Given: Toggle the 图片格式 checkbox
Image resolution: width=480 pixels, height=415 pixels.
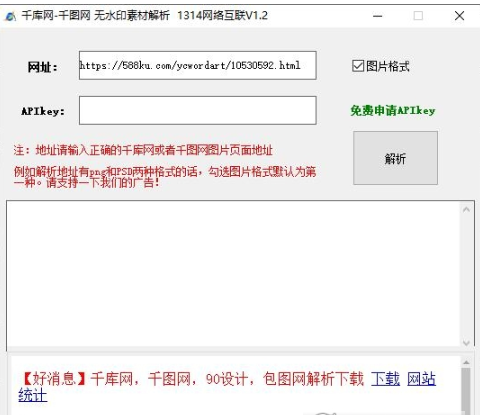Looking at the screenshot, I should tap(358, 66).
